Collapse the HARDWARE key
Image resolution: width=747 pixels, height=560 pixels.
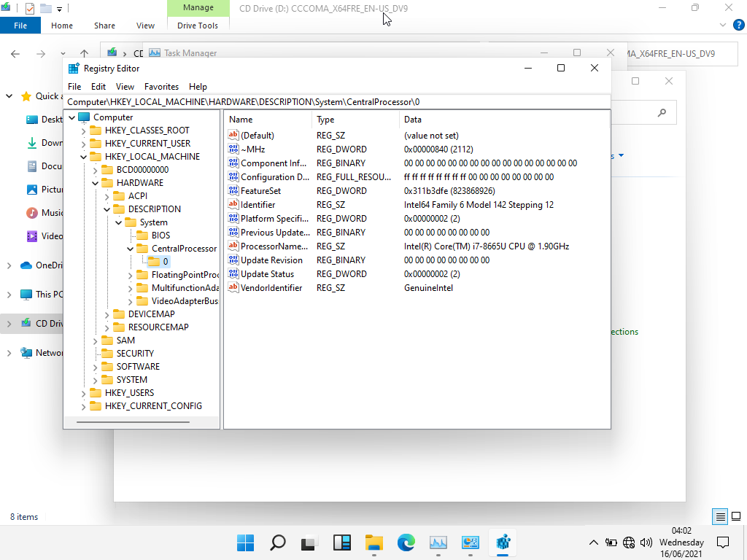click(96, 183)
